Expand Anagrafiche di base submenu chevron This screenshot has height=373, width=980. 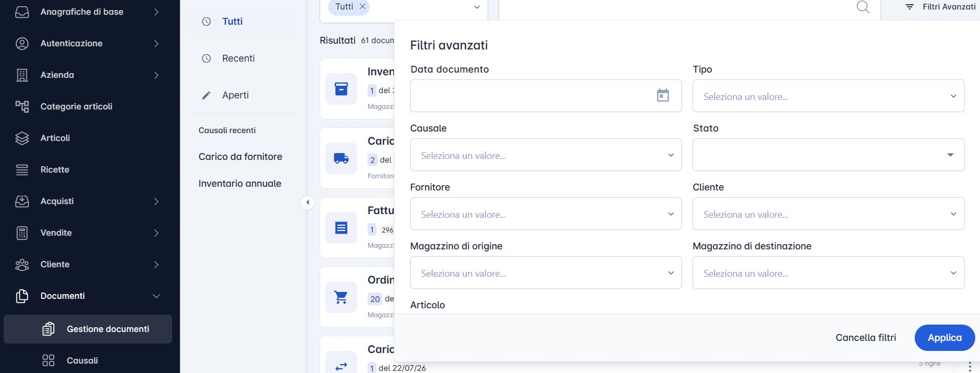156,12
